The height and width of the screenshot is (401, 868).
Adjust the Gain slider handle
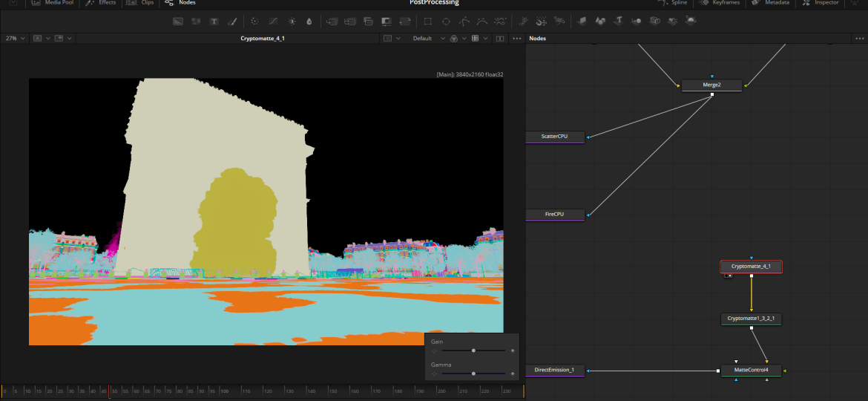click(473, 351)
